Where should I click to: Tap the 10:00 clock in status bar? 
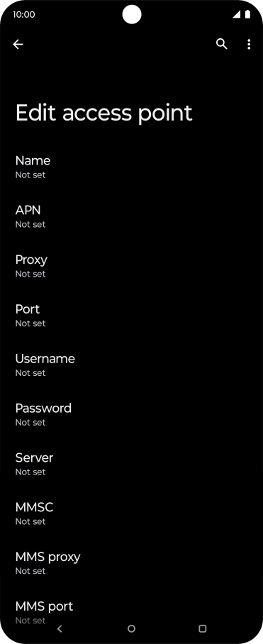[x=24, y=14]
